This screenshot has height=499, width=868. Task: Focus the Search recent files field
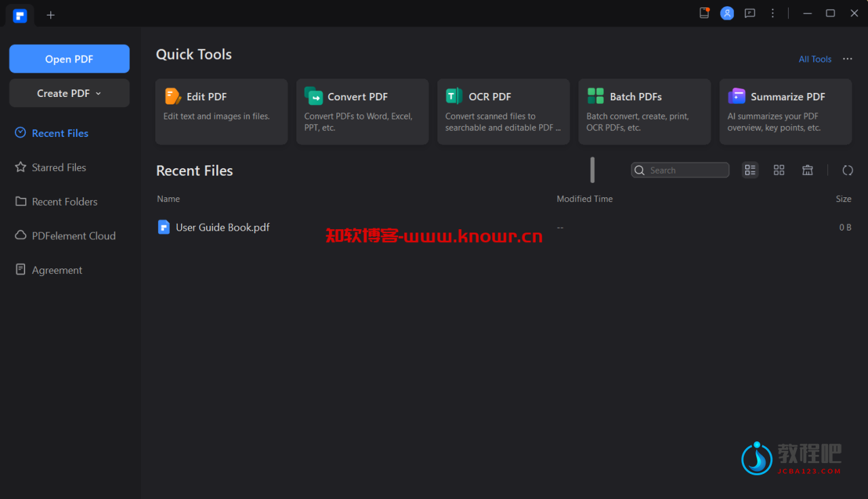point(680,170)
